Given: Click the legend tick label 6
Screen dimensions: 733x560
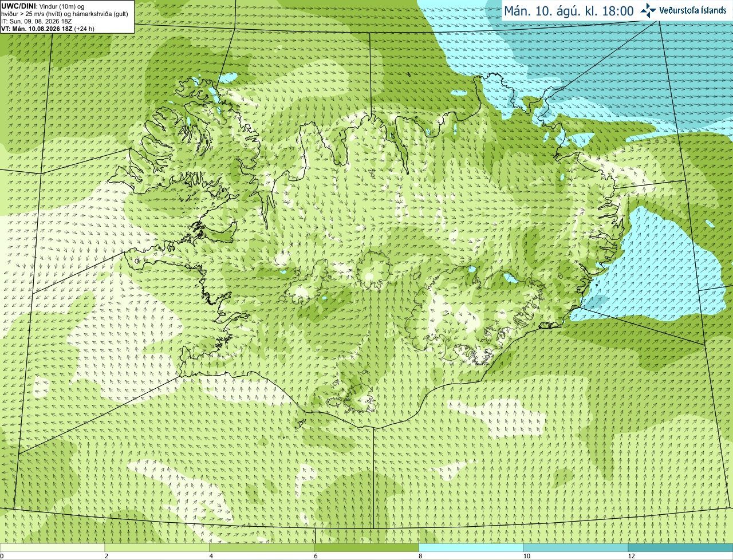Looking at the screenshot, I should click(316, 556).
